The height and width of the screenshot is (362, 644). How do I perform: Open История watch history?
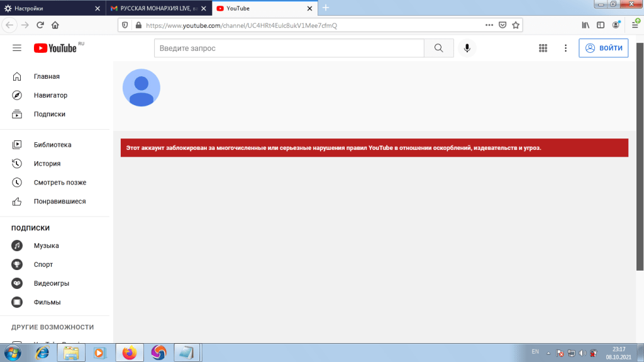tap(47, 164)
